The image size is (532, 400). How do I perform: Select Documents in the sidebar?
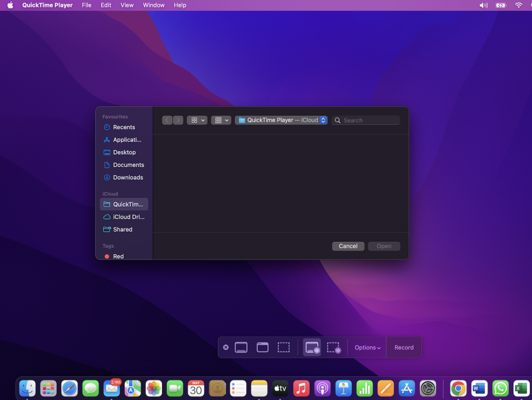(x=124, y=165)
